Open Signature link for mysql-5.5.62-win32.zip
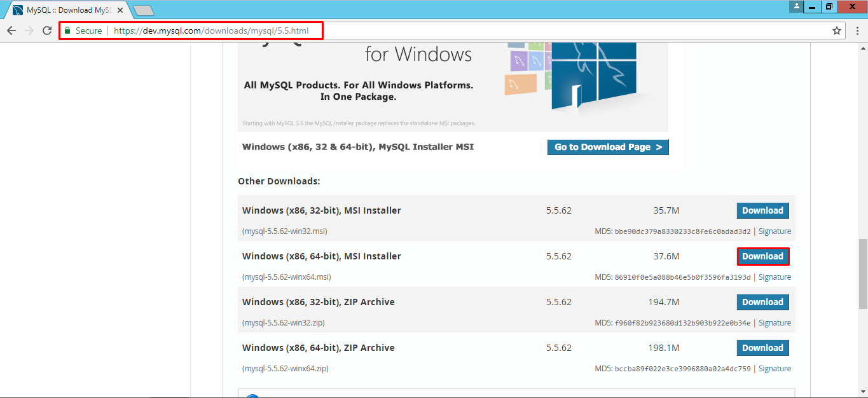This screenshot has width=868, height=398. [775, 323]
